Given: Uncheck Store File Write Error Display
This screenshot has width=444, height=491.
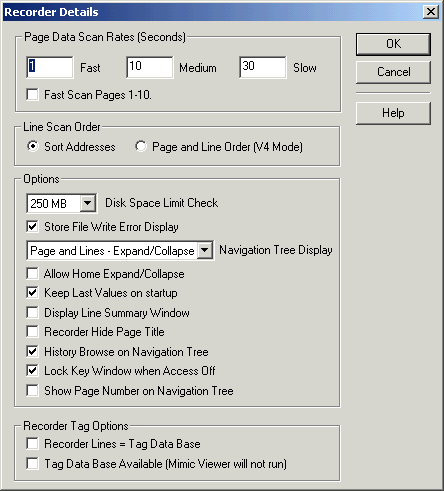Looking at the screenshot, I should 32,226.
